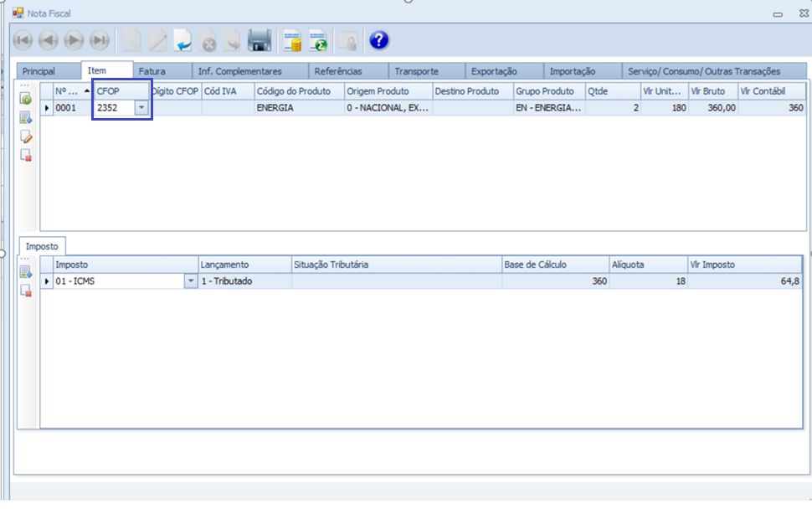Open the CFOP 2352 dropdown arrow
This screenshot has height=509, width=812.
[x=141, y=108]
